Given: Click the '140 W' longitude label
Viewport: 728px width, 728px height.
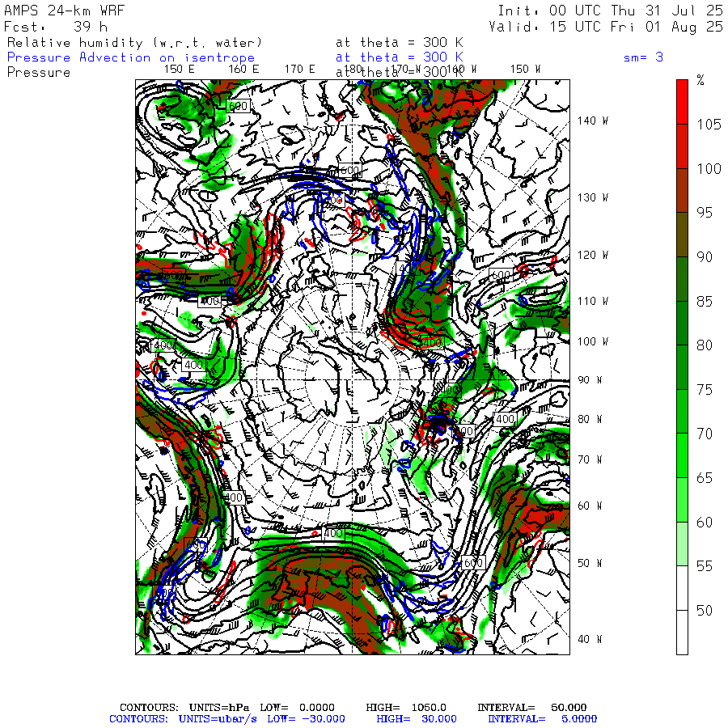Looking at the screenshot, I should (592, 121).
